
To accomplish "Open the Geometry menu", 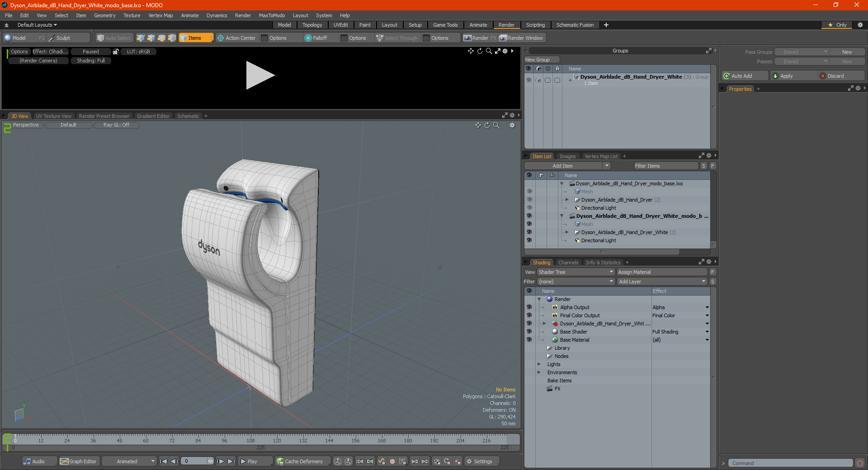I will [x=104, y=15].
